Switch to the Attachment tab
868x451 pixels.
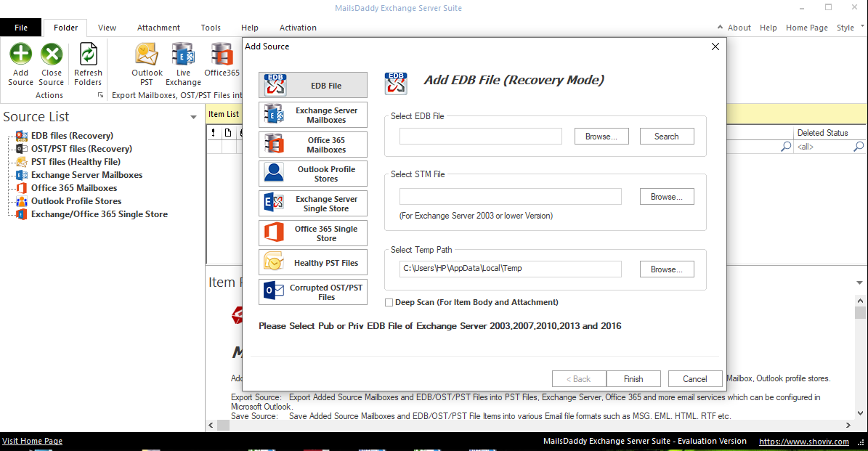158,28
